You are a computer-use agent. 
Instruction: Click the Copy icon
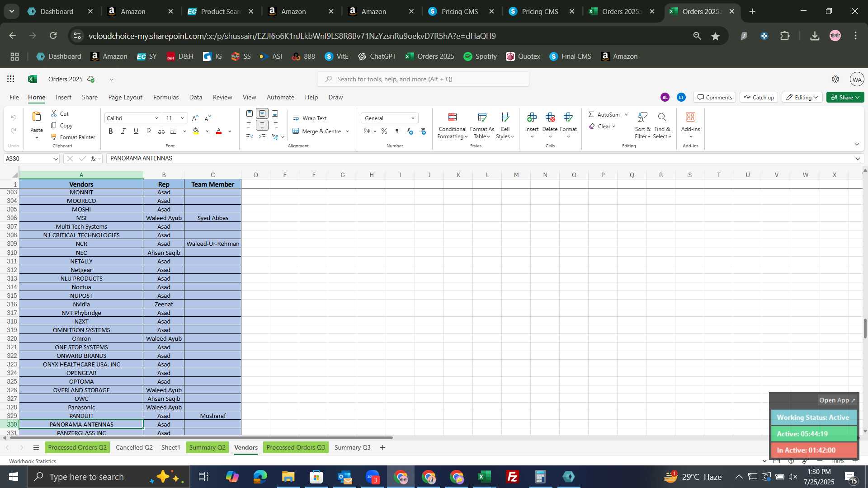click(x=54, y=125)
